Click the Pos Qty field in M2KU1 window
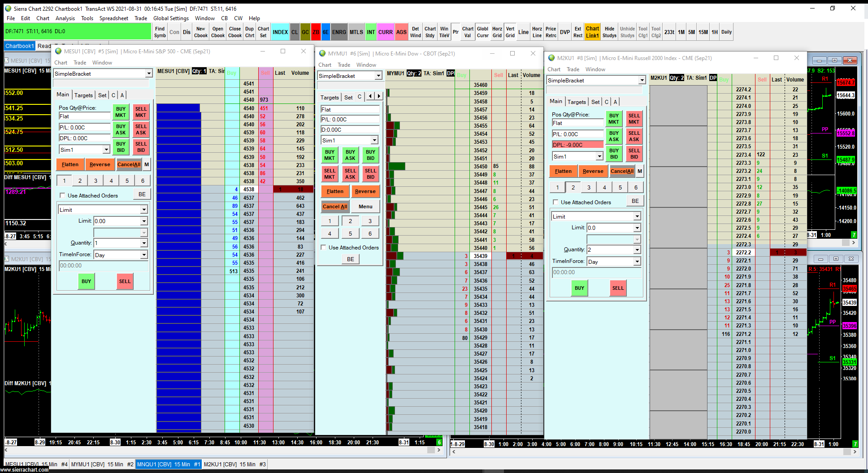 tap(578, 123)
